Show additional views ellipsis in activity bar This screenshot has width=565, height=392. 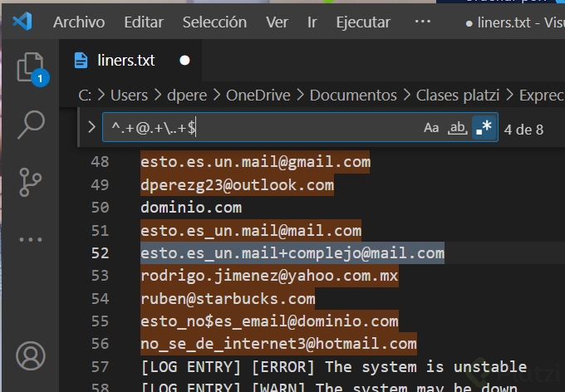click(31, 239)
